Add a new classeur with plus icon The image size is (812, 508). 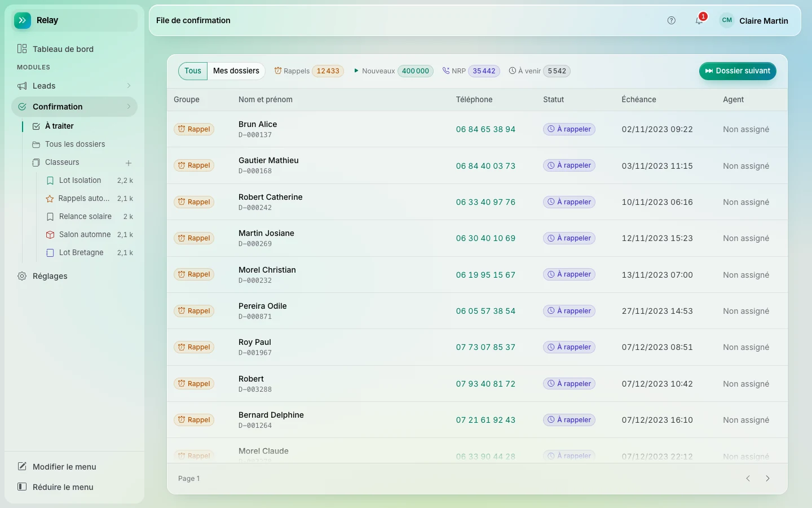coord(129,163)
